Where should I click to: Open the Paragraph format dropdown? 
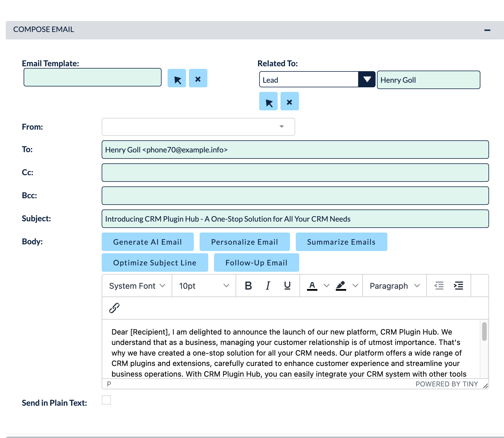[395, 286]
